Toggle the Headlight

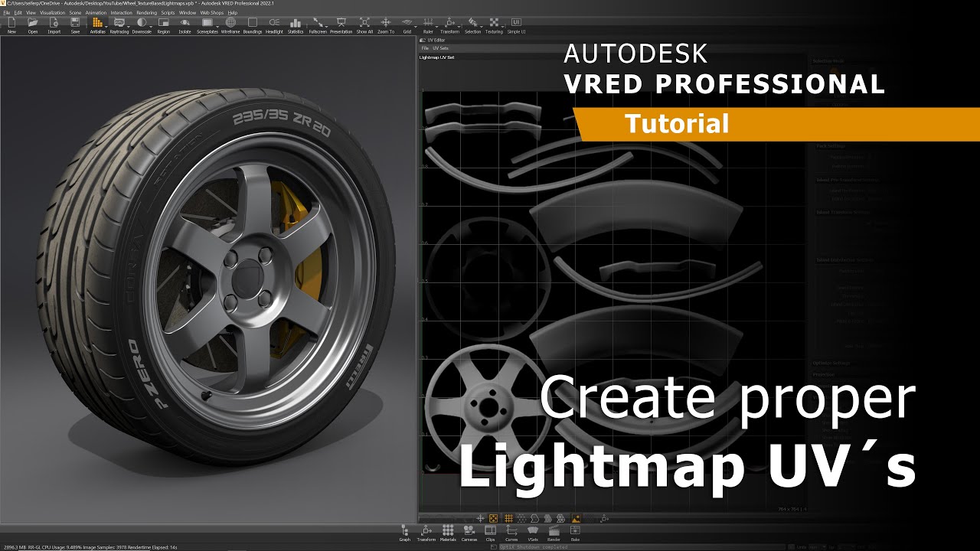[x=274, y=26]
